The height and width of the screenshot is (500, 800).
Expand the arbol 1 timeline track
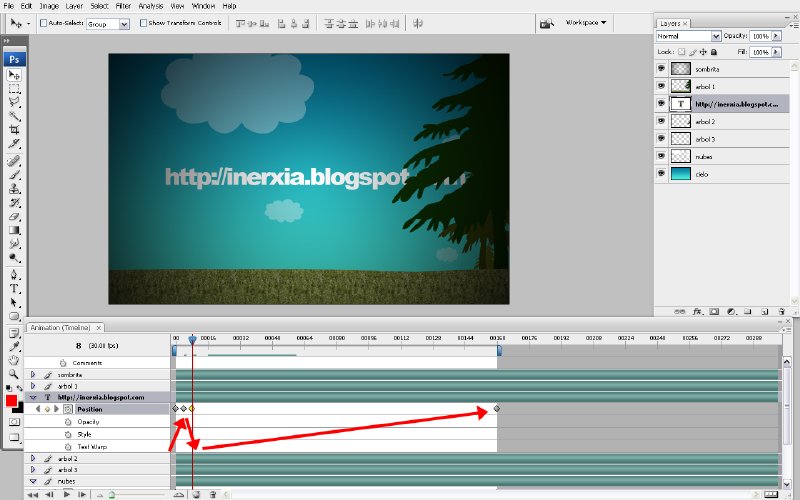pos(33,386)
